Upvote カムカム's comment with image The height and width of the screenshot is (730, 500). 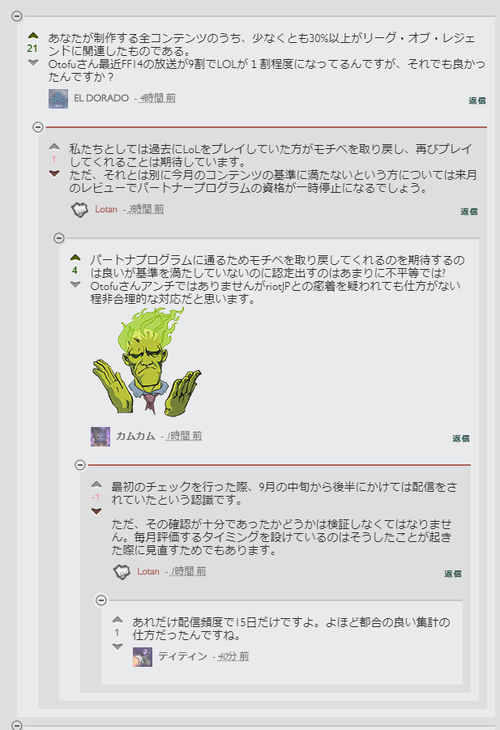pos(75,257)
